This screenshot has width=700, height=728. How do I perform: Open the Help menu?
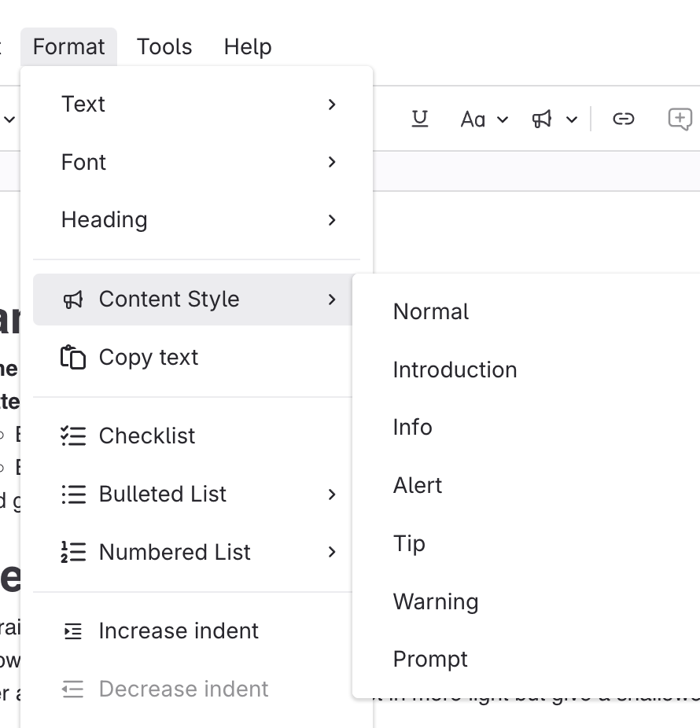(248, 46)
